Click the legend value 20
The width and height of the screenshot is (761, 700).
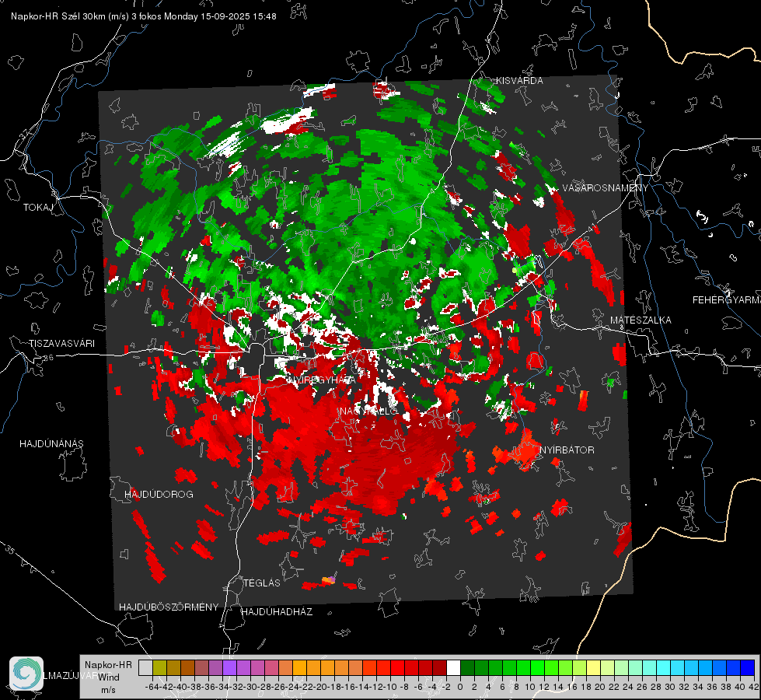600,687
